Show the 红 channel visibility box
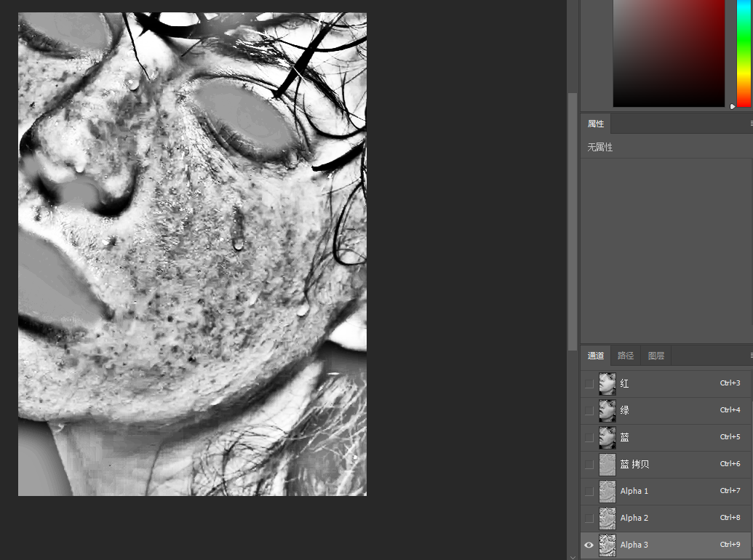753x560 pixels. pyautogui.click(x=589, y=383)
